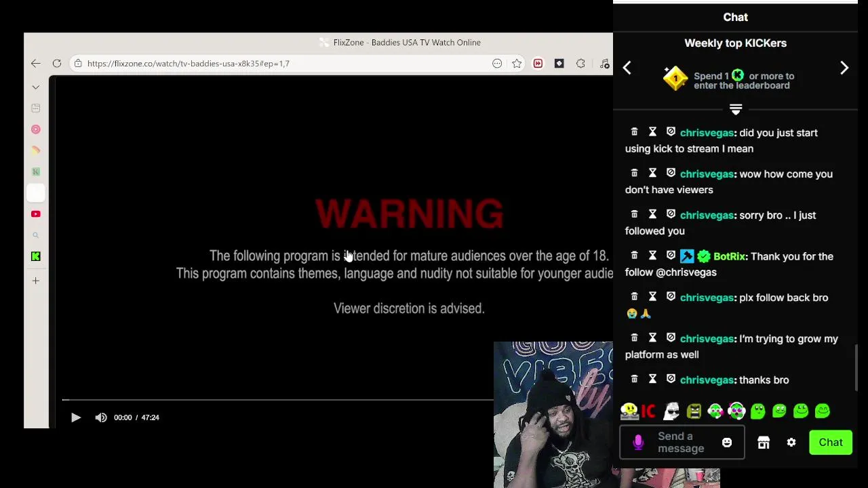Delete the 'thanks bro' message
This screenshot has height=488, width=868.
pyautogui.click(x=634, y=380)
